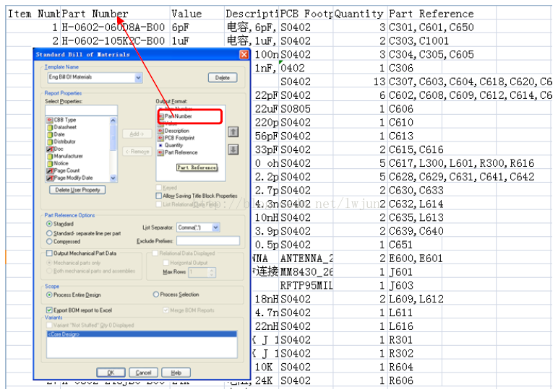Screen dimensions: 558x392
Task: Select Process Entire Design scope
Action: 49,295
